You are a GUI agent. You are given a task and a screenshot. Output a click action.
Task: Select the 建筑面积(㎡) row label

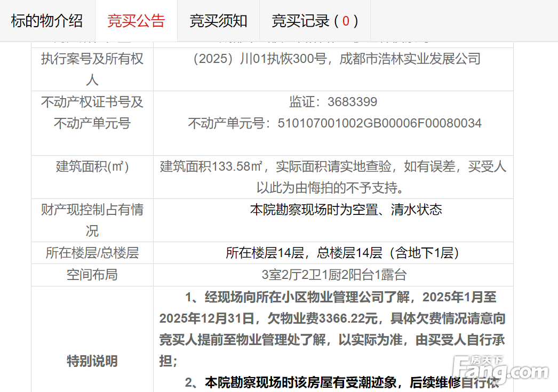coord(92,166)
